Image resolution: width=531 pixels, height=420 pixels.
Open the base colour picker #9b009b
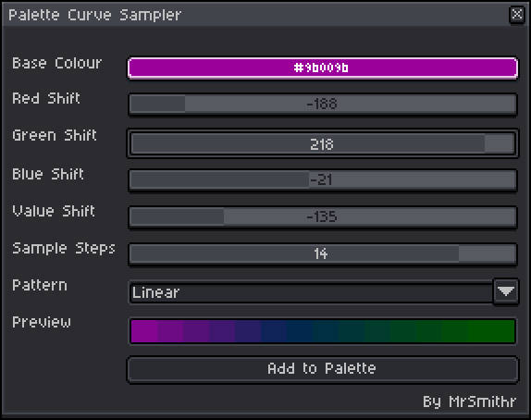(x=322, y=68)
